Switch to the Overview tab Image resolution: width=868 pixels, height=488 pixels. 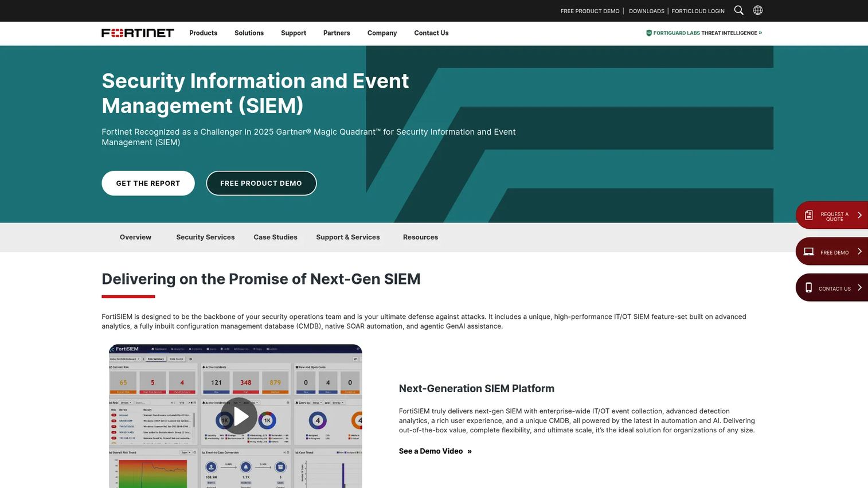point(135,237)
